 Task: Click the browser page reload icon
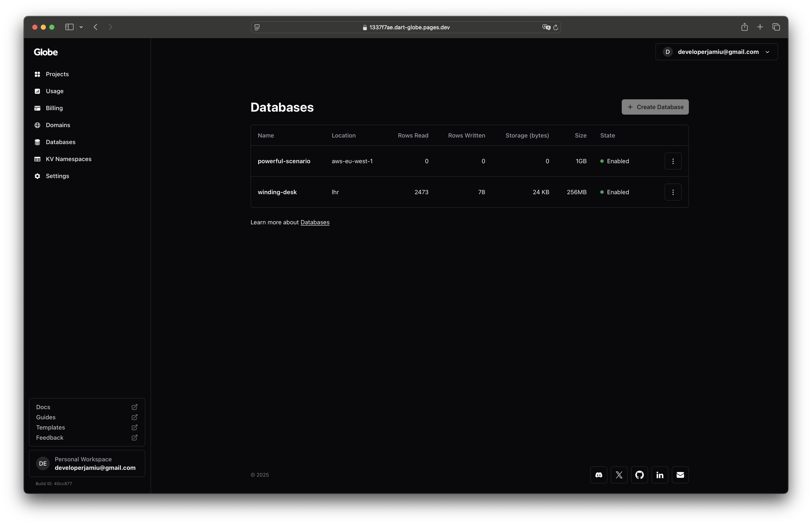point(555,27)
